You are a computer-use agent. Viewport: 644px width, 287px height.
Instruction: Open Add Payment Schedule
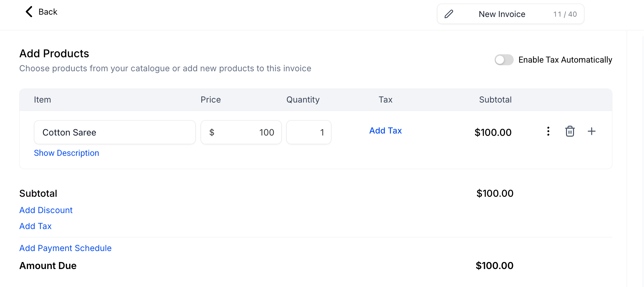65,248
